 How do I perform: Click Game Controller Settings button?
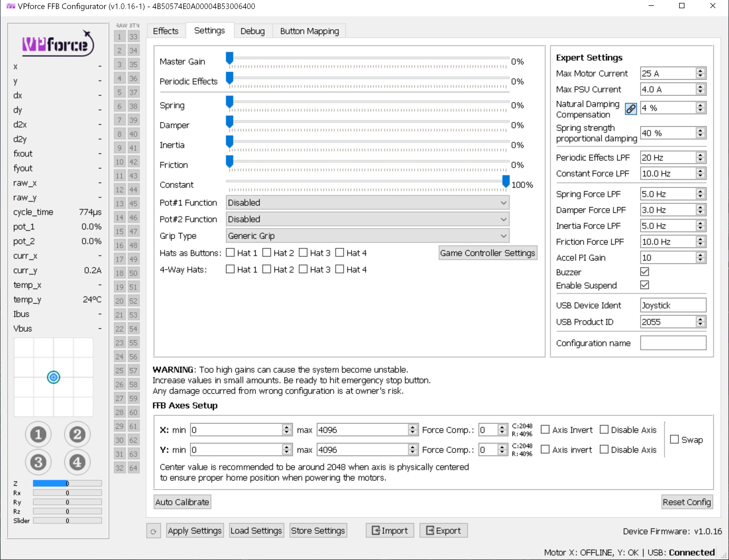[x=487, y=253]
